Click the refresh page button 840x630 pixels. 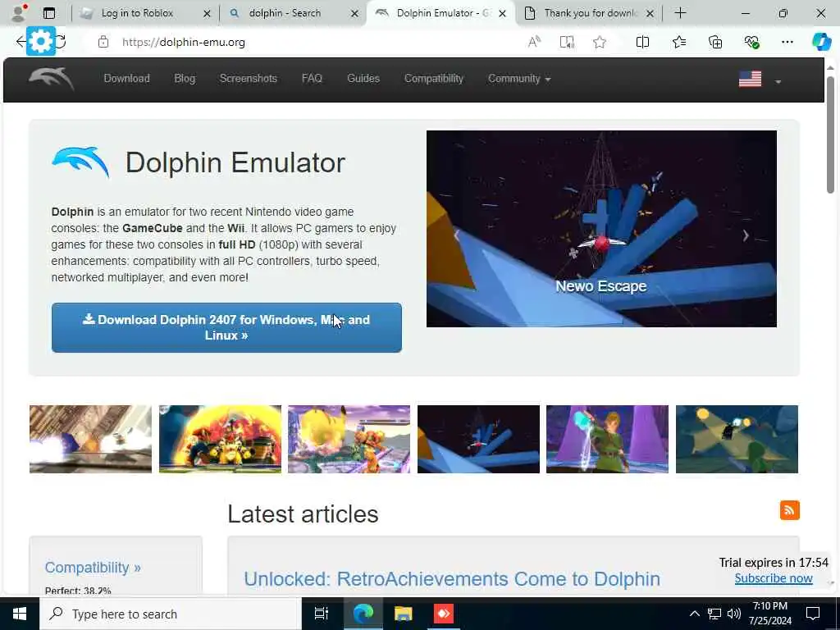[61, 42]
